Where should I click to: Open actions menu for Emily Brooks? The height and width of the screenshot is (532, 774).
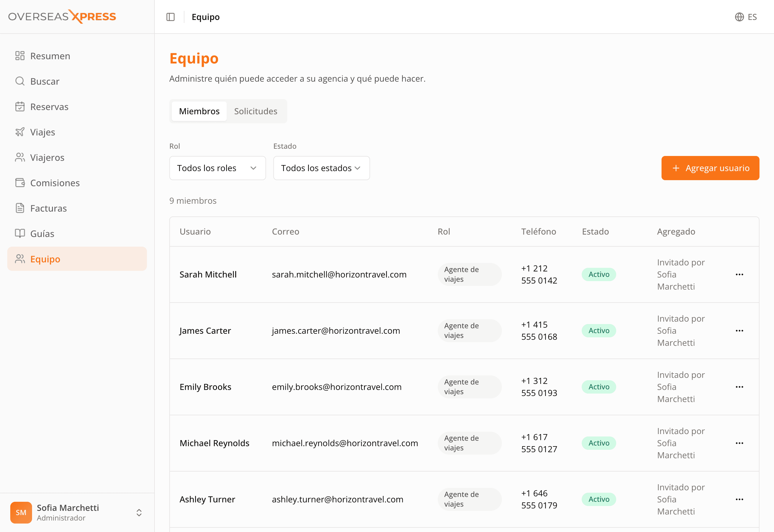[x=739, y=387]
